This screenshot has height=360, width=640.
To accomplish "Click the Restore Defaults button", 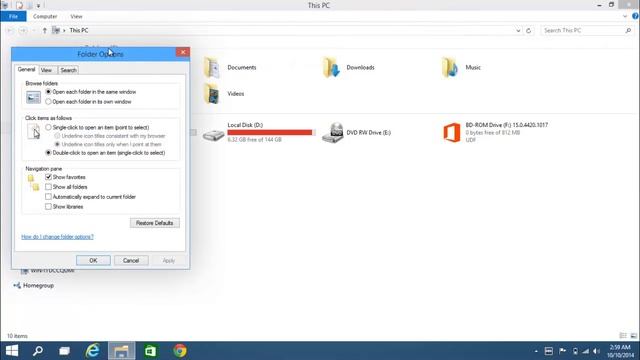I will pos(155,223).
